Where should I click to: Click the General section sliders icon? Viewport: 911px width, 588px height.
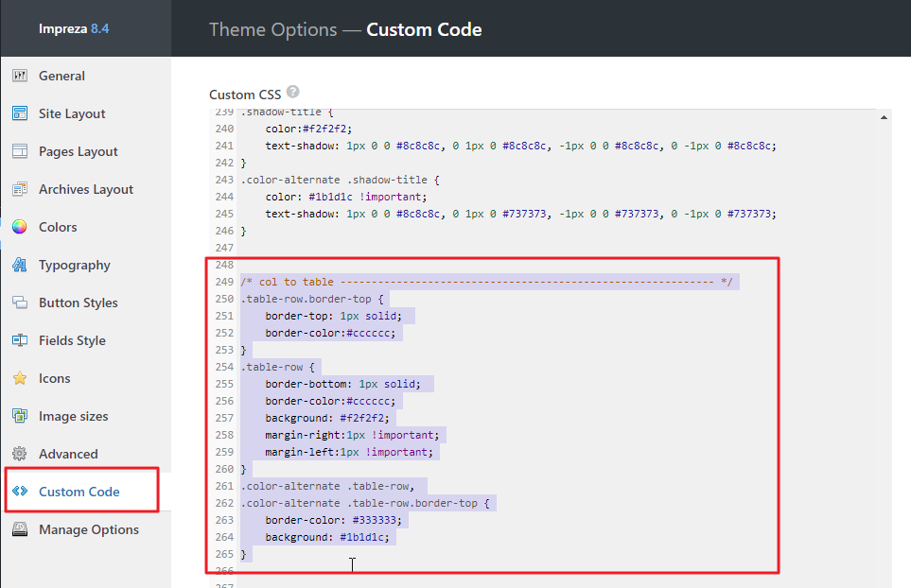20,76
